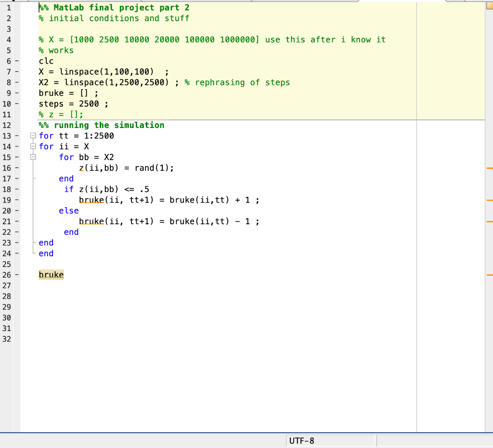Toggle breakpoint dash beside line 26
Viewport: 493px width, 448px height.
pyautogui.click(x=17, y=275)
